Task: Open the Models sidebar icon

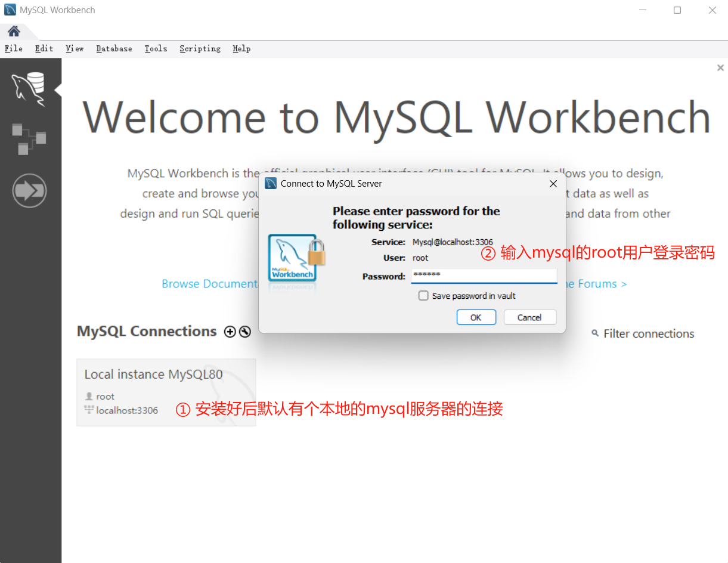Action: click(29, 138)
